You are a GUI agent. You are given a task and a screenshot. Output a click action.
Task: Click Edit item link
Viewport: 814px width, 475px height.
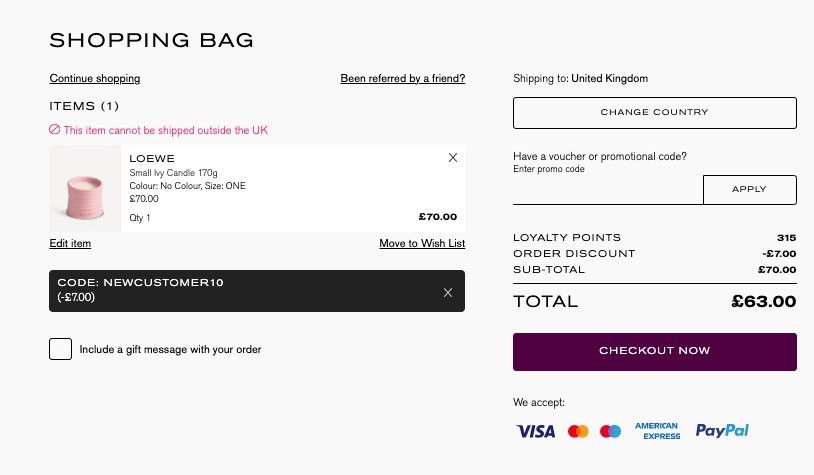click(70, 243)
